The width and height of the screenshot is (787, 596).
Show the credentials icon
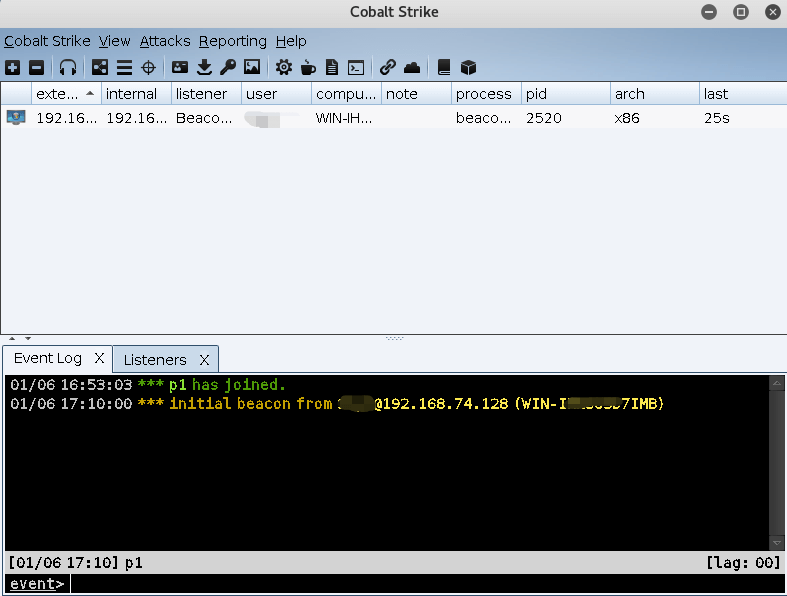(x=180, y=67)
